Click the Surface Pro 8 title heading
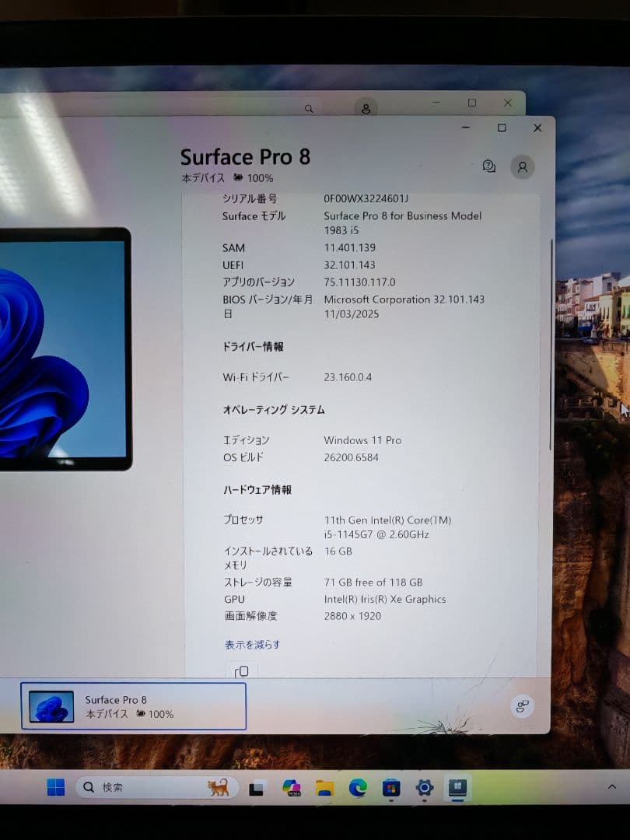Image resolution: width=630 pixels, height=840 pixels. point(245,156)
